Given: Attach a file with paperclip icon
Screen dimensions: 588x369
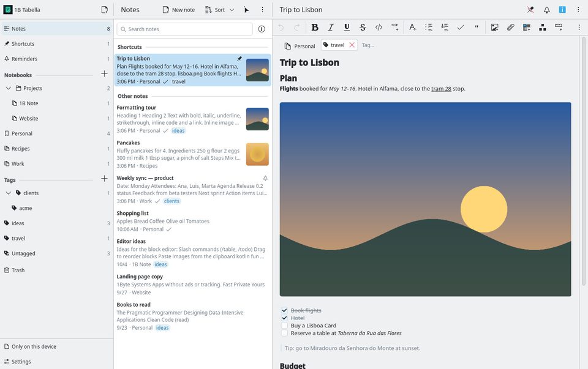Looking at the screenshot, I should click(x=510, y=28).
